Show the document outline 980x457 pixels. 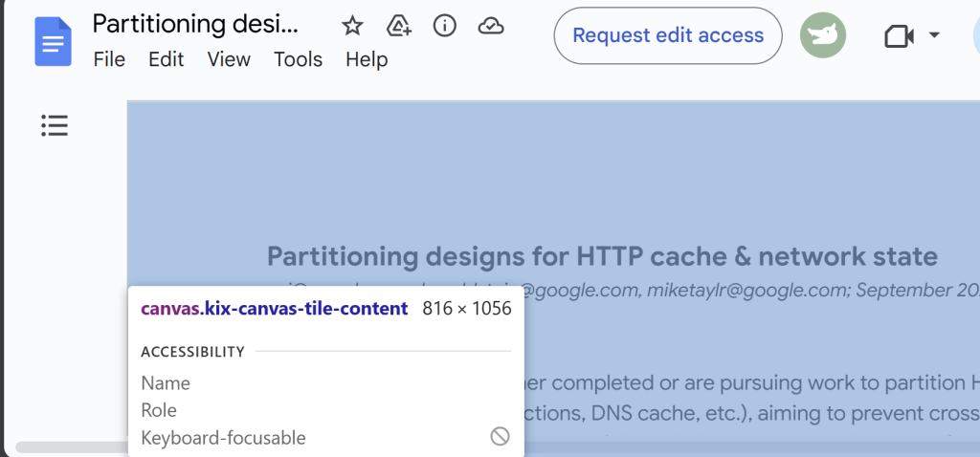coord(55,125)
